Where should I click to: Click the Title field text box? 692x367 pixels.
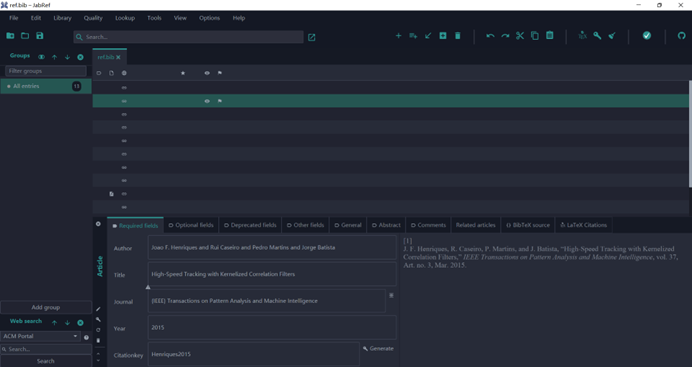[x=272, y=274]
